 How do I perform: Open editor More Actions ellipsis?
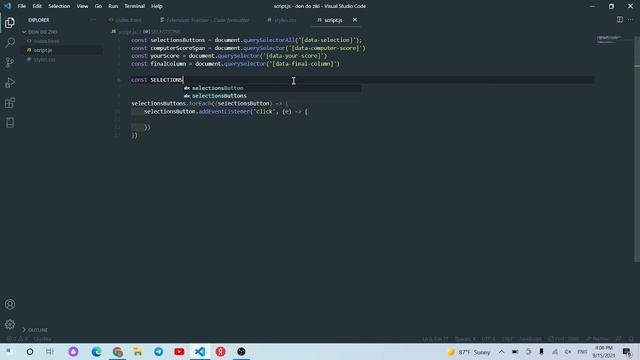(x=631, y=20)
